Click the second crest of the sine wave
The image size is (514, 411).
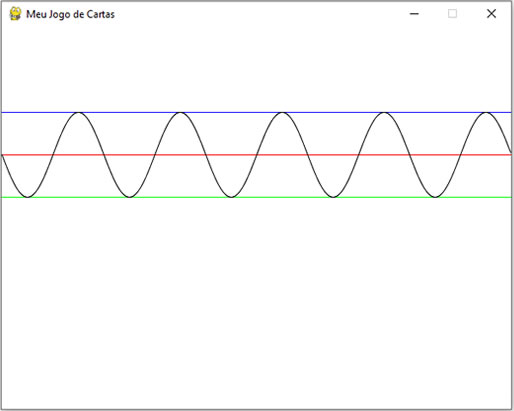180,113
